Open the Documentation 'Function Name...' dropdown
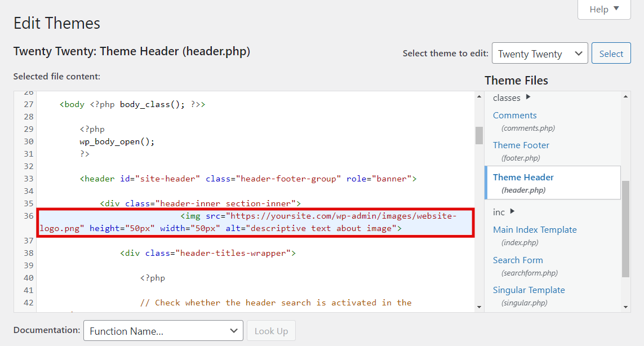The image size is (644, 346). (x=163, y=331)
